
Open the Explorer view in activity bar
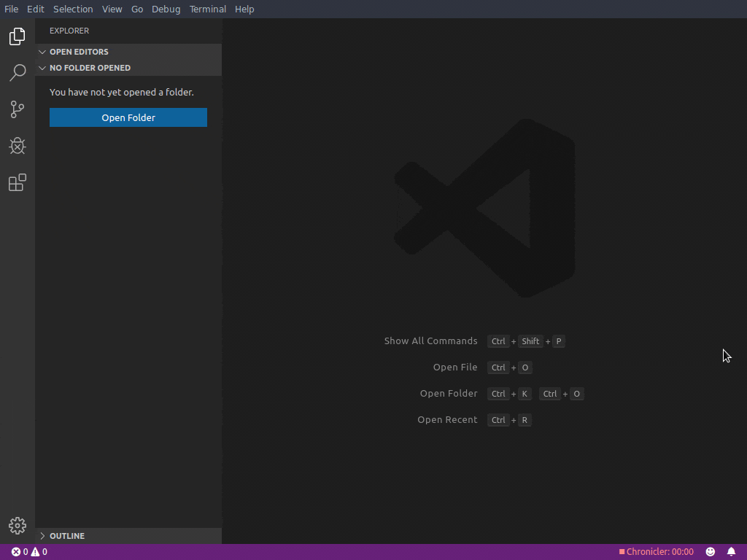tap(18, 36)
